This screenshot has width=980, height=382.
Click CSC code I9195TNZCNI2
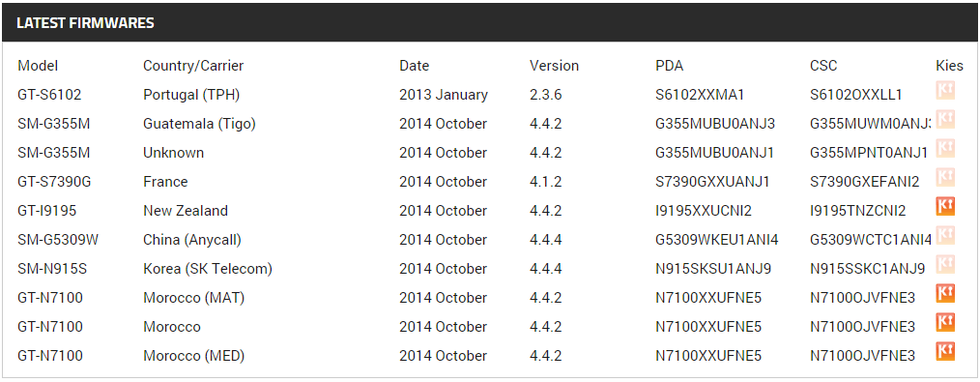tap(858, 211)
